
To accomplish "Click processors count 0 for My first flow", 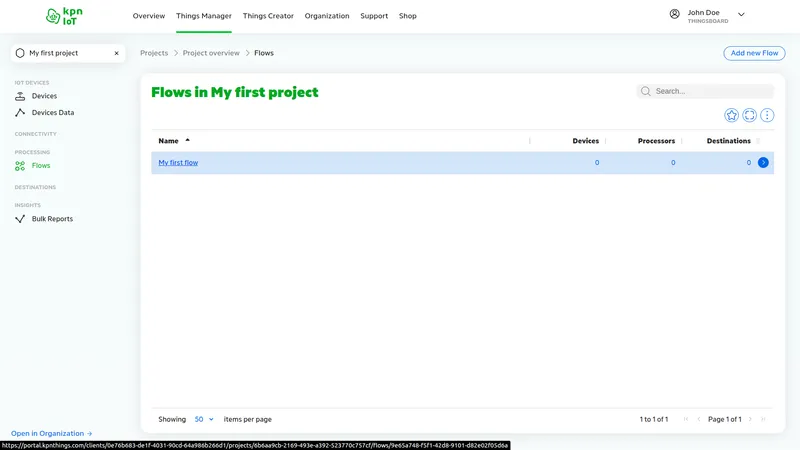I will click(673, 163).
